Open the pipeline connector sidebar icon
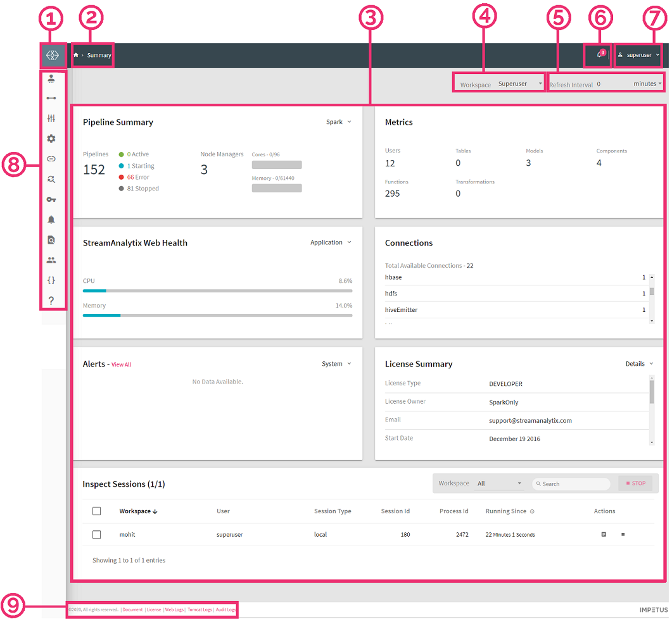This screenshot has height=624, width=672. (x=51, y=98)
